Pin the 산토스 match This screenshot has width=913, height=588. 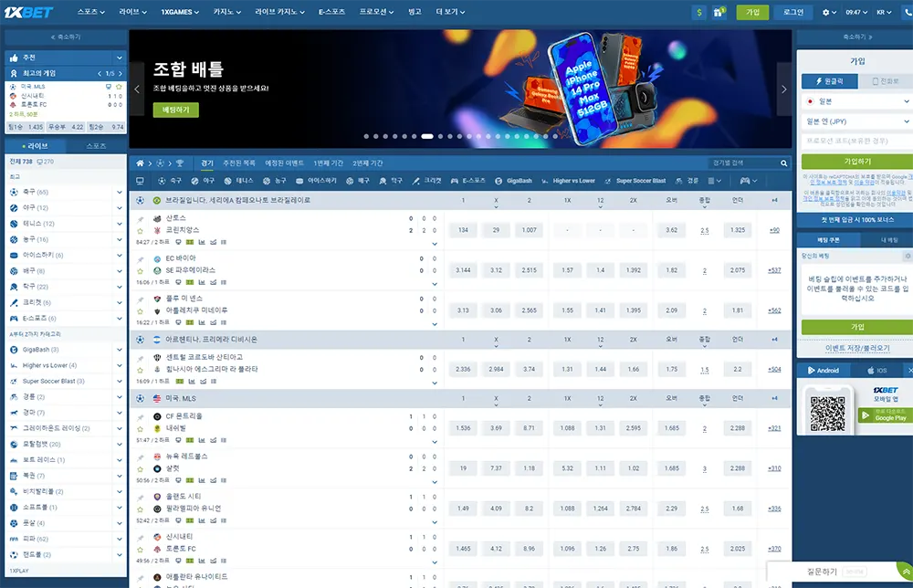coord(140,219)
